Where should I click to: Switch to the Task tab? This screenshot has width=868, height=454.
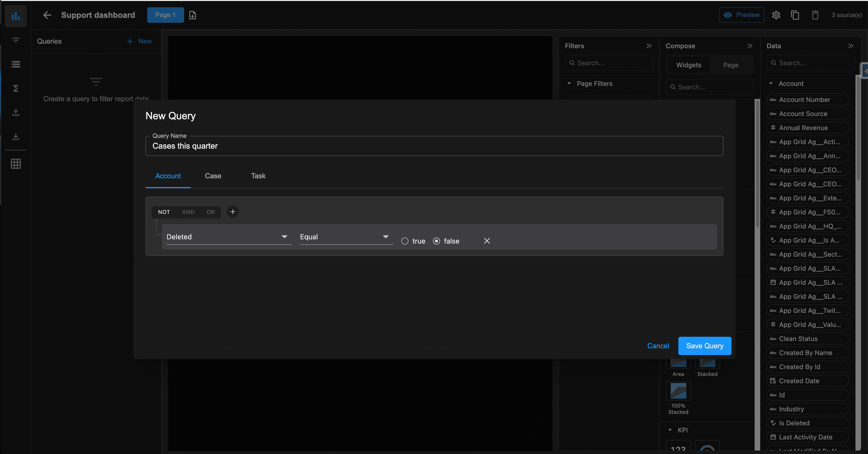click(258, 176)
